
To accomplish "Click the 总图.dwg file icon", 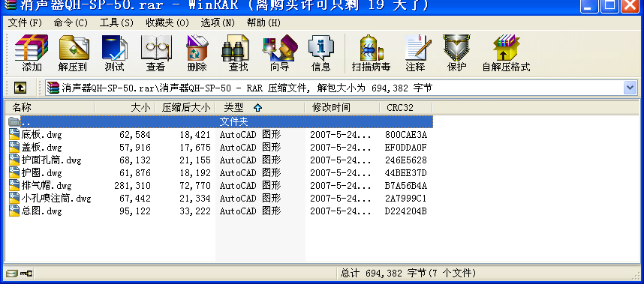I will 14,211.
